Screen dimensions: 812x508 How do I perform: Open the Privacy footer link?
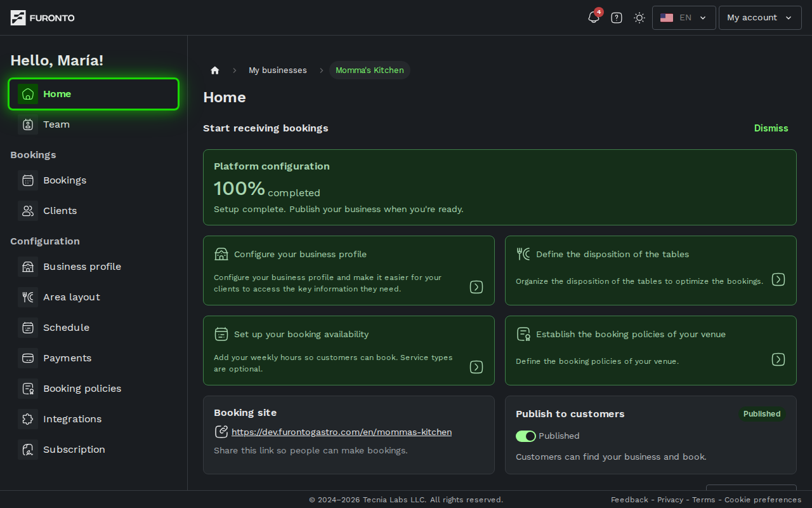670,500
